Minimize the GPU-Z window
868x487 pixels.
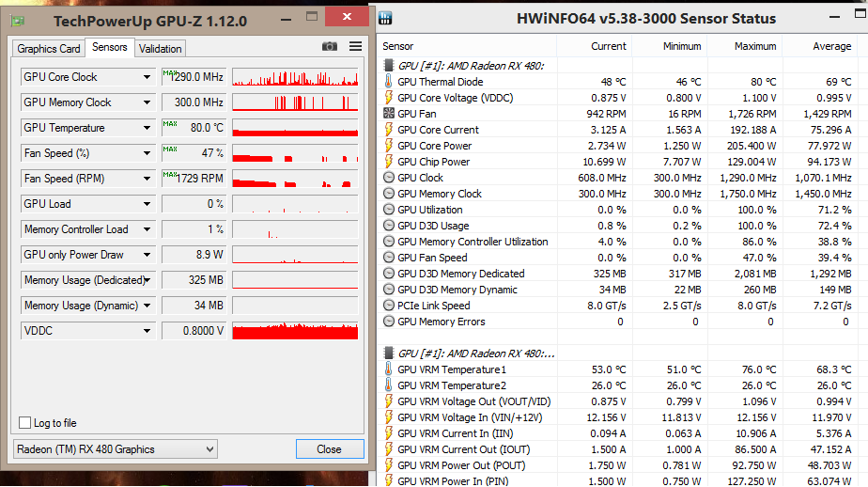pyautogui.click(x=287, y=20)
